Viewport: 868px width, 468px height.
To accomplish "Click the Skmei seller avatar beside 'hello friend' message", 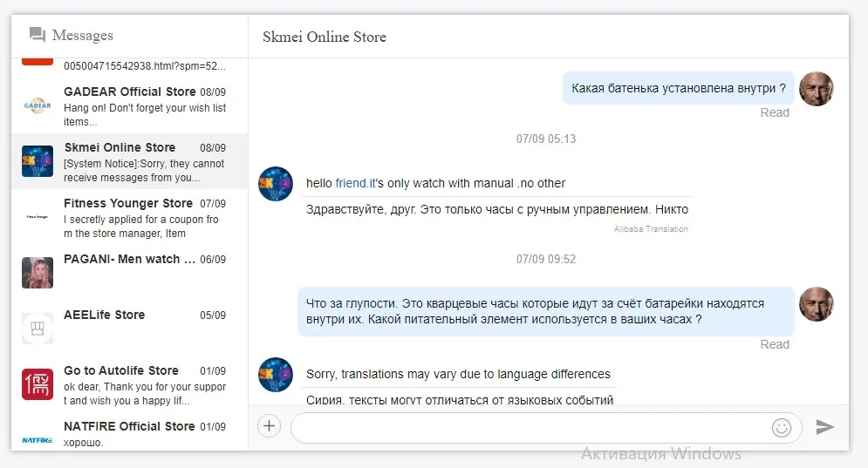I will pyautogui.click(x=275, y=184).
